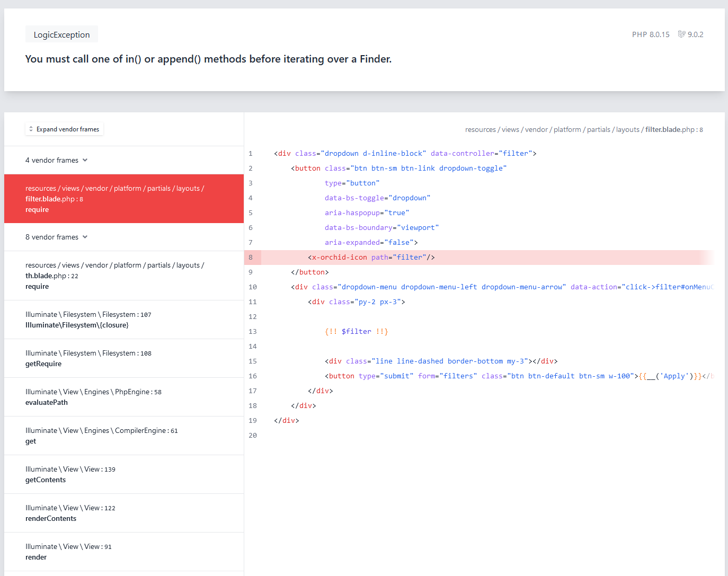Select line number 13 in the code viewer
728x576 pixels.
(x=253, y=331)
